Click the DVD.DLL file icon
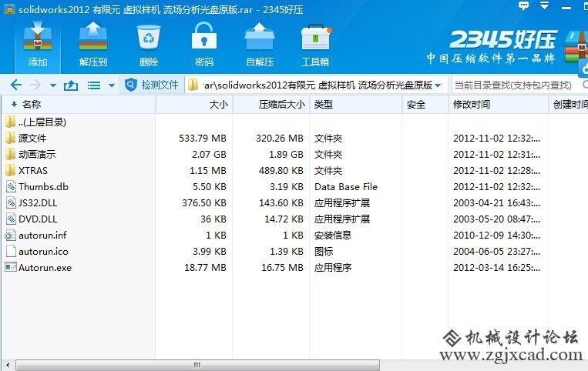This screenshot has width=588, height=371. 11,219
